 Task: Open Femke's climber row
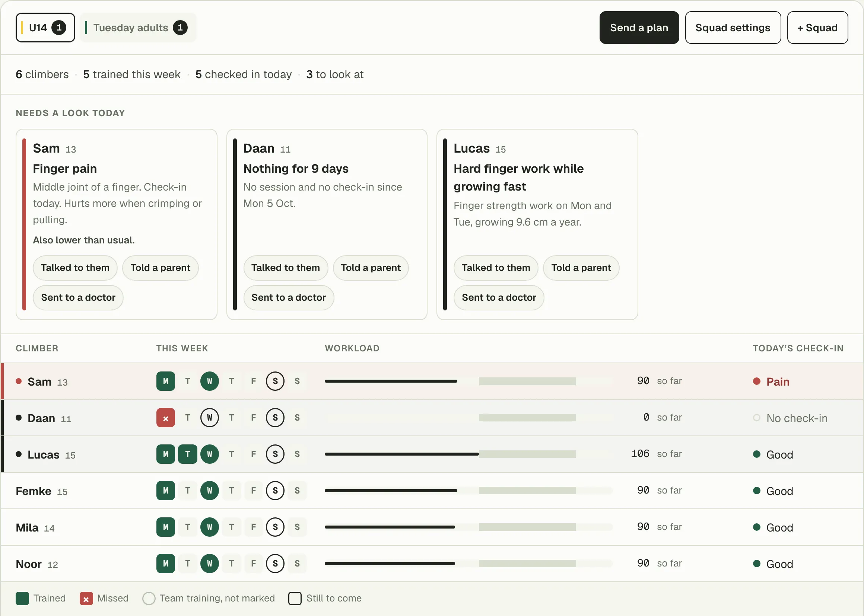pyautogui.click(x=432, y=491)
